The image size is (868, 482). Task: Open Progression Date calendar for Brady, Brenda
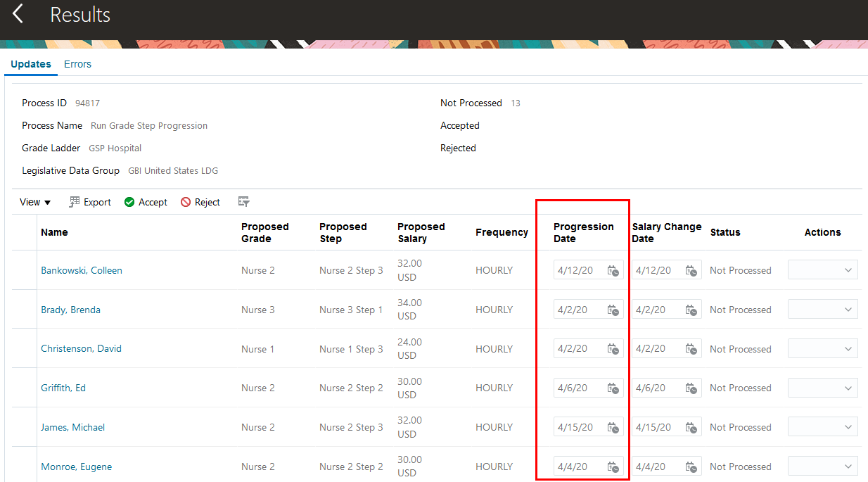tap(613, 310)
